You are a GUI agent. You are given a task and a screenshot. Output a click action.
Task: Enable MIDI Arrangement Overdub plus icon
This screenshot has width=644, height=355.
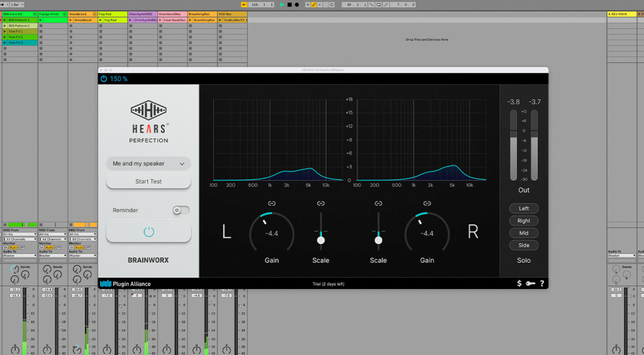308,4
